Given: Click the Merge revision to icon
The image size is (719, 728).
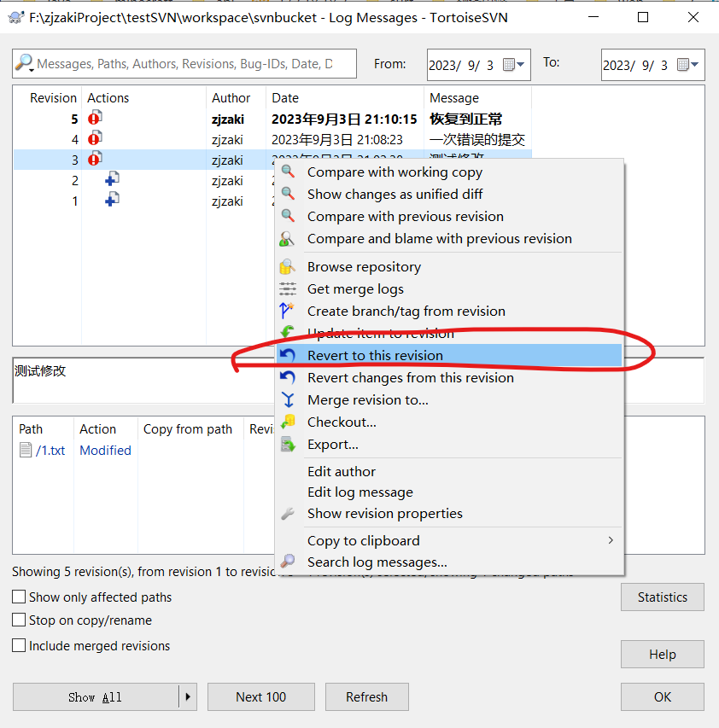Looking at the screenshot, I should [x=288, y=399].
